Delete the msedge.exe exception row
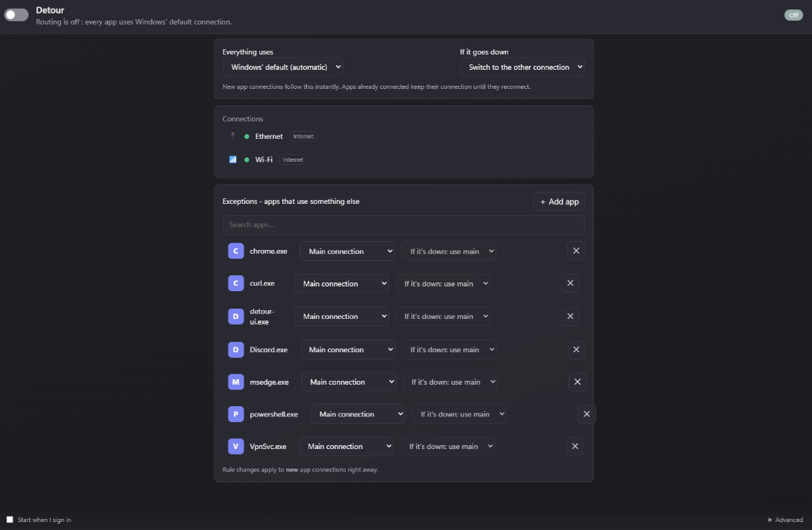 click(x=577, y=382)
